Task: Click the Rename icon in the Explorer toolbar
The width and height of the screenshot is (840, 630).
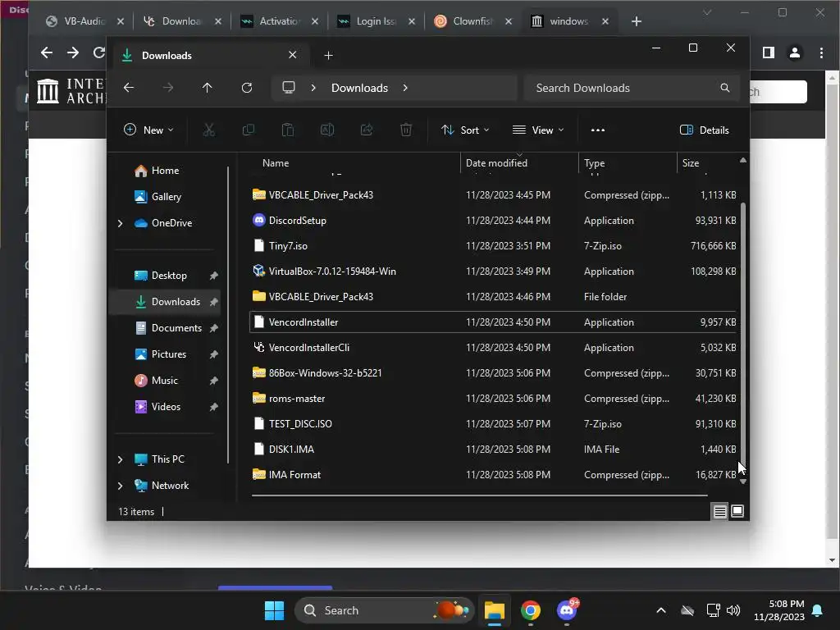Action: pos(327,130)
